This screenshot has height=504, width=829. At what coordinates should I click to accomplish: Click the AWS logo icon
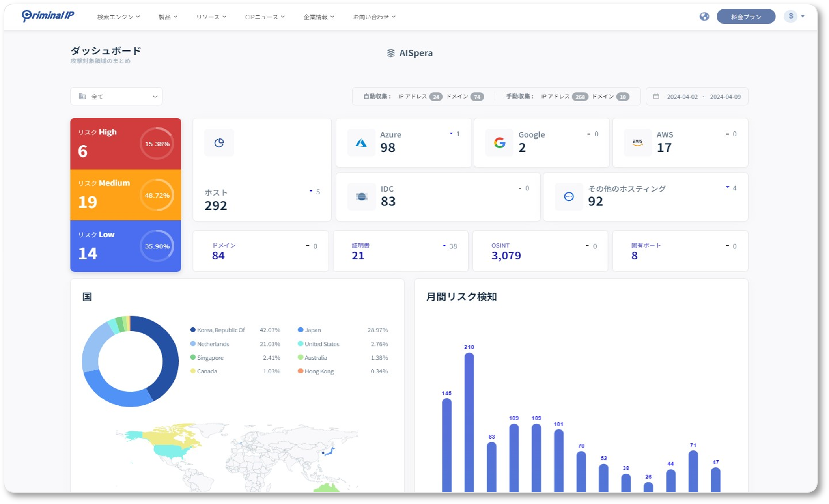tap(638, 143)
